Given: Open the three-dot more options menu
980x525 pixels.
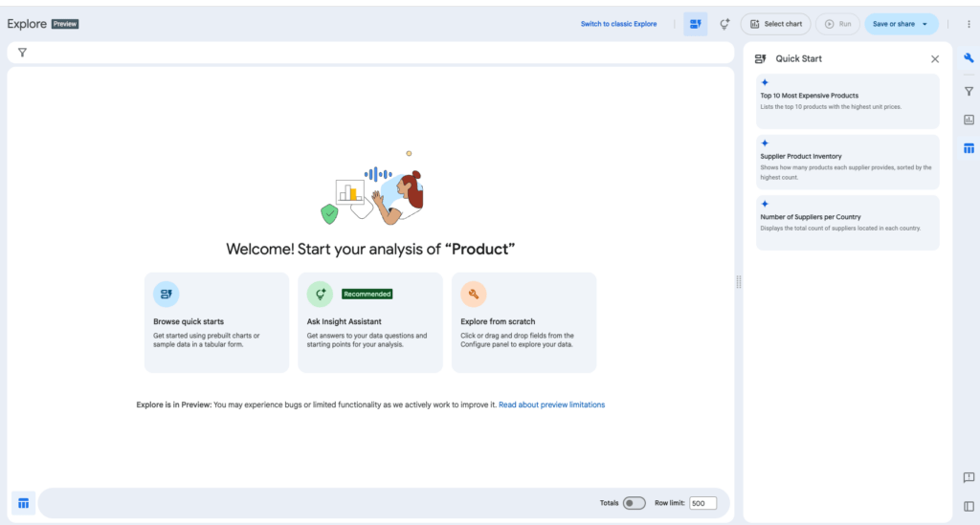Looking at the screenshot, I should (969, 24).
